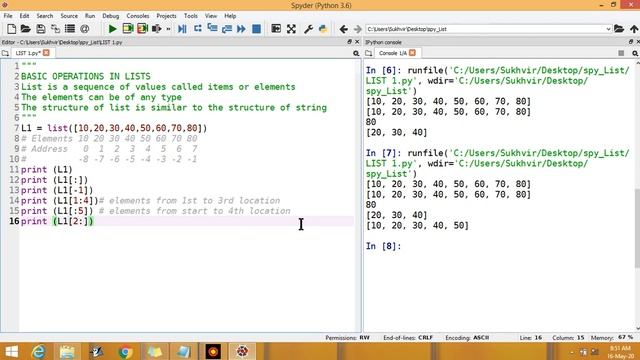640x360 pixels.
Task: Click on line 7 'L1 = list(...)'
Action: pyautogui.click(x=114, y=128)
